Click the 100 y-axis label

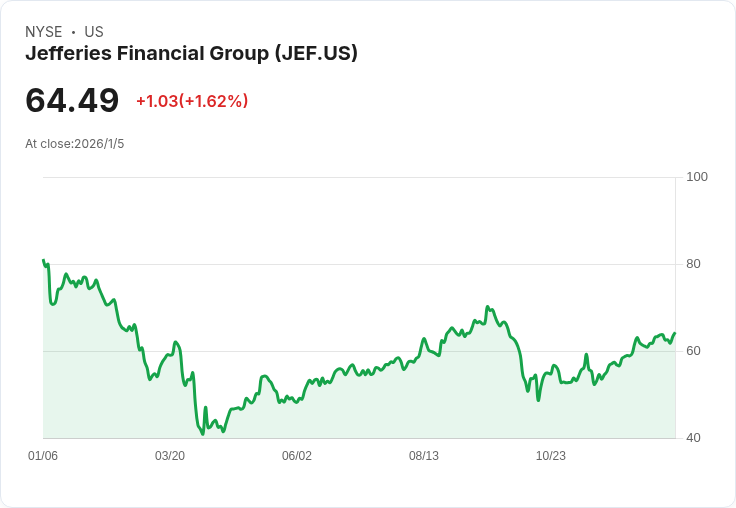(697, 177)
